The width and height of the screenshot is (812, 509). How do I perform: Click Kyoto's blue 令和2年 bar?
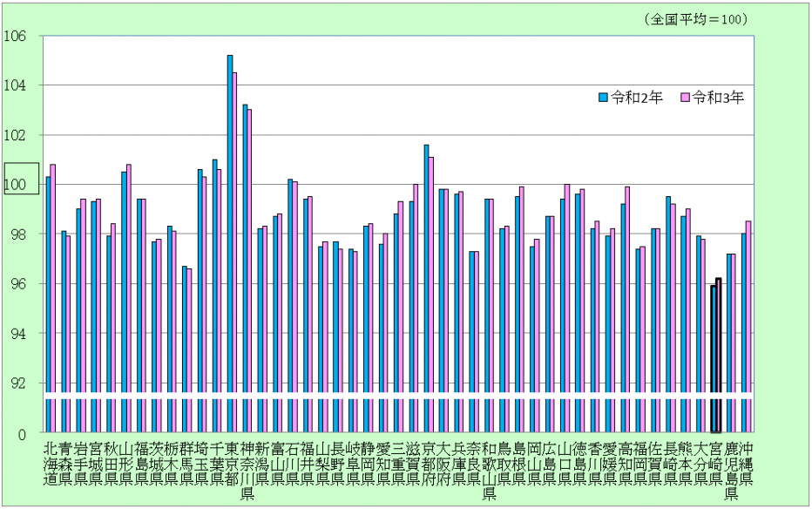[x=426, y=288]
